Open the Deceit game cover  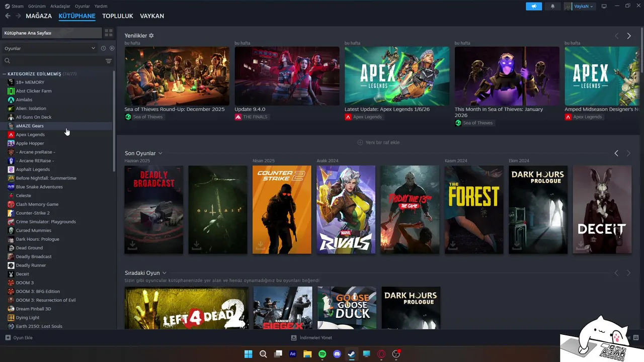click(x=602, y=210)
